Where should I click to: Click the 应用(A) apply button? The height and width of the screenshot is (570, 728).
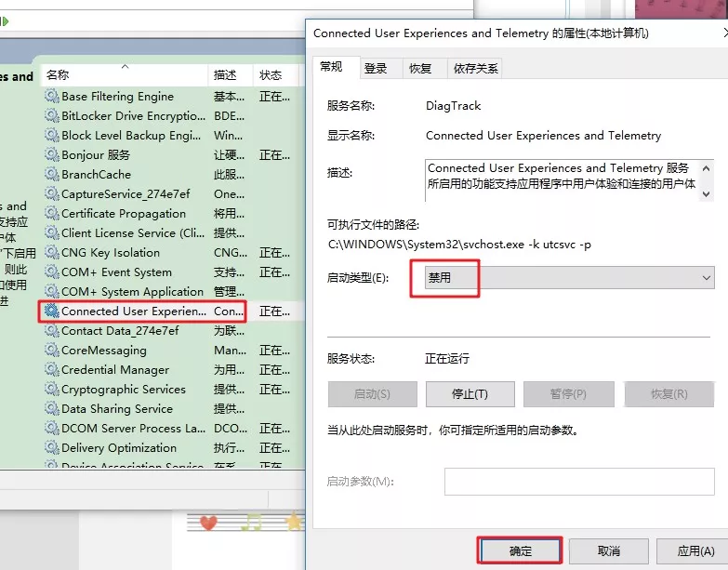point(689,550)
